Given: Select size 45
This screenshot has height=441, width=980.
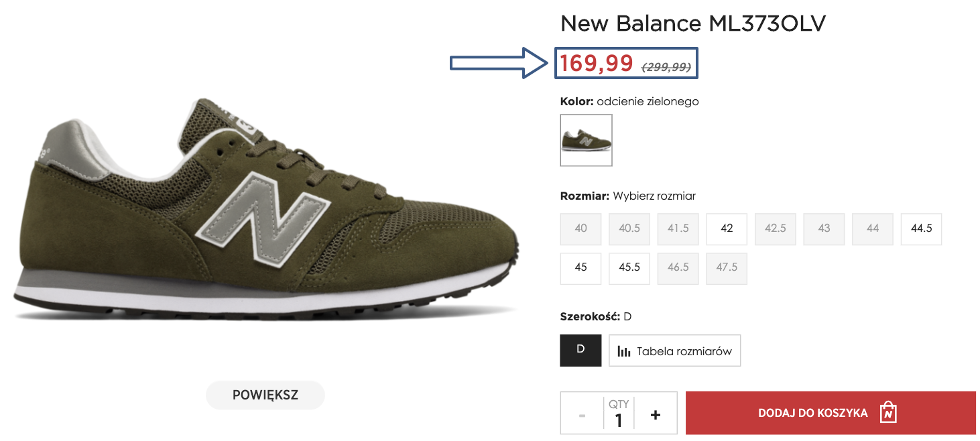Looking at the screenshot, I should point(580,267).
